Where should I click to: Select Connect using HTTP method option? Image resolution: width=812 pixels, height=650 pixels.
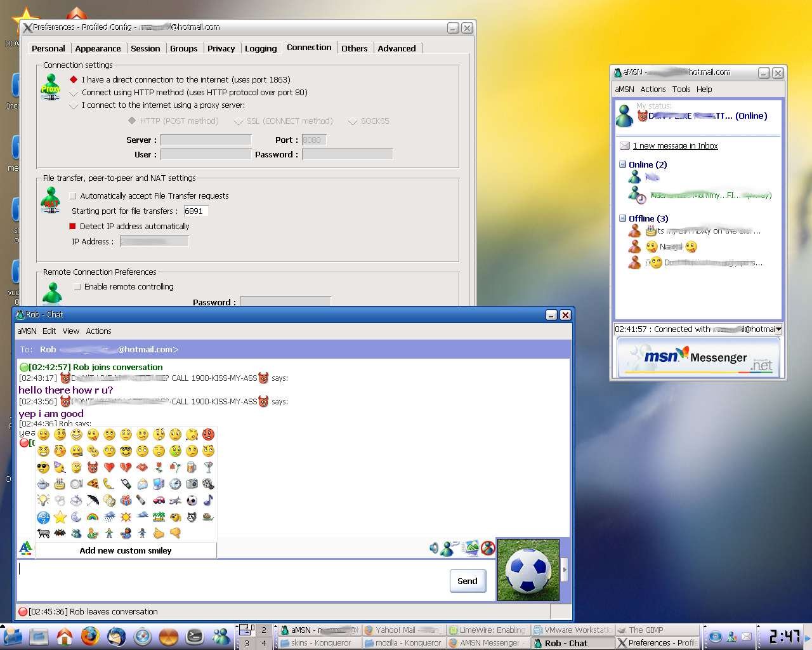[x=74, y=92]
